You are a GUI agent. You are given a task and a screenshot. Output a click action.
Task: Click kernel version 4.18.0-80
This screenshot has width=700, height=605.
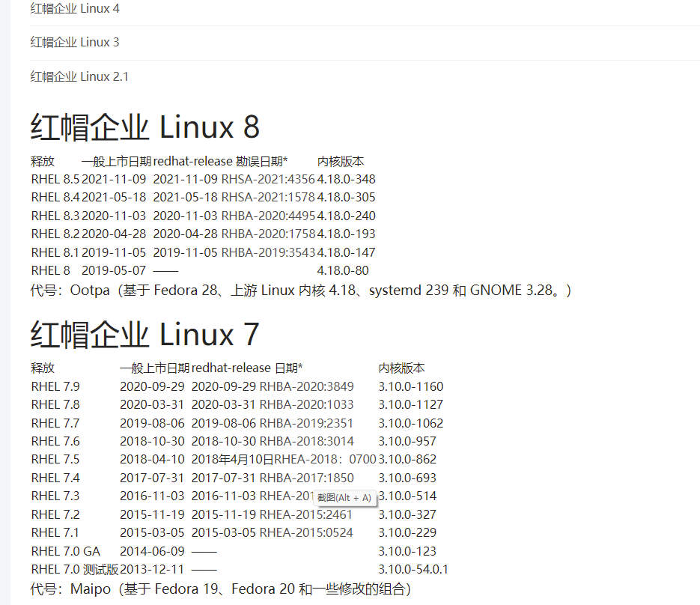pos(343,270)
